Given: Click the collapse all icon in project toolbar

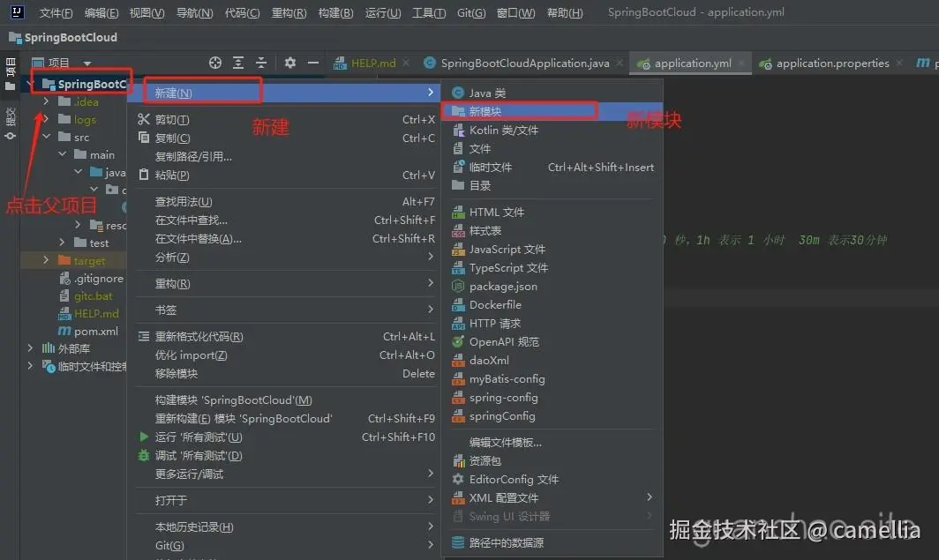Looking at the screenshot, I should (x=261, y=63).
